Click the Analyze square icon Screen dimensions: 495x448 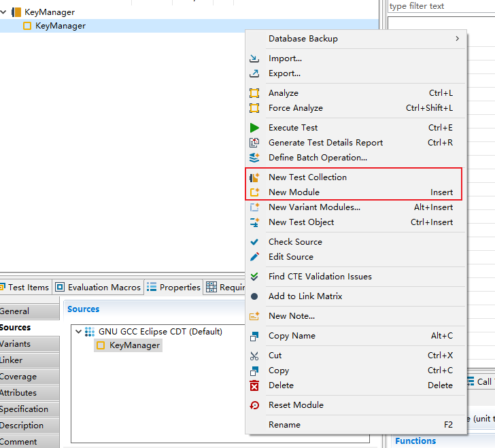[x=254, y=93]
